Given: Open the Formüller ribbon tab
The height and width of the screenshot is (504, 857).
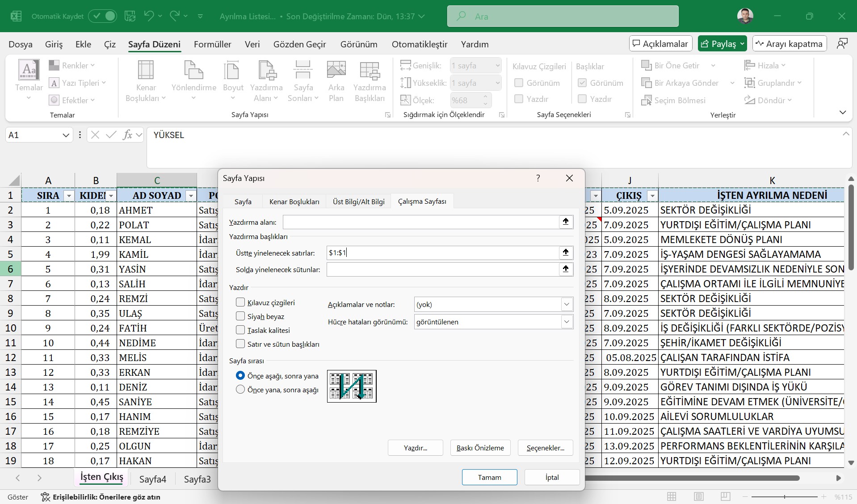Looking at the screenshot, I should 212,44.
